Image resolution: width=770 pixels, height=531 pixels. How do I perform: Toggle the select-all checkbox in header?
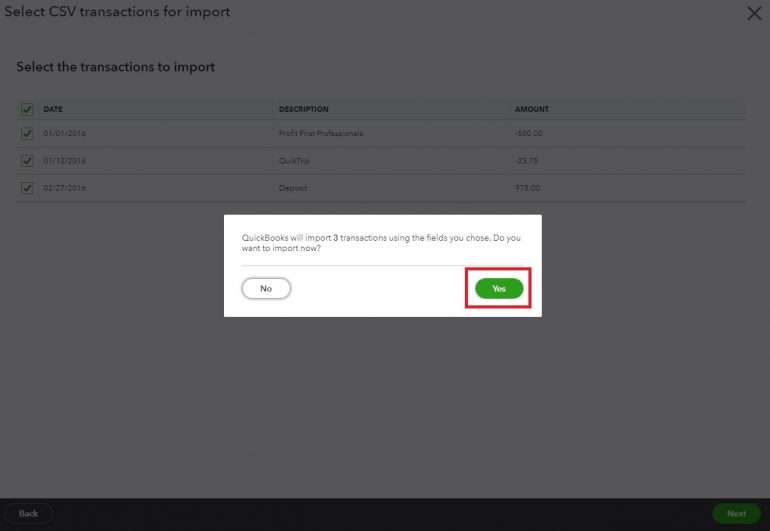(27, 109)
